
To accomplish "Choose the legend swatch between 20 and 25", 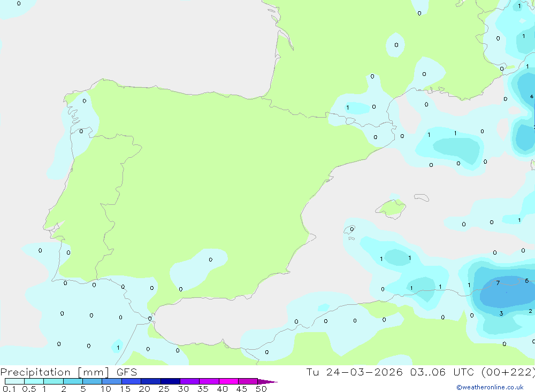I will tap(151, 381).
